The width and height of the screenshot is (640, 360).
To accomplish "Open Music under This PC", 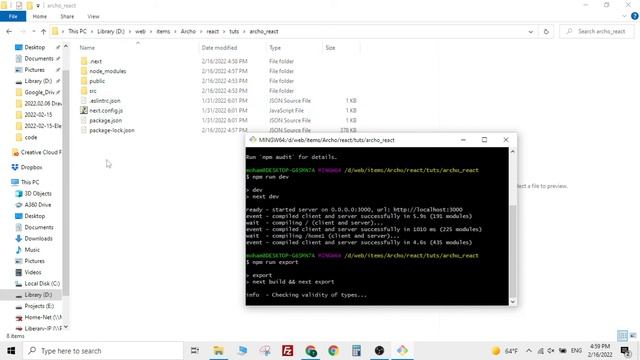I will [32, 250].
